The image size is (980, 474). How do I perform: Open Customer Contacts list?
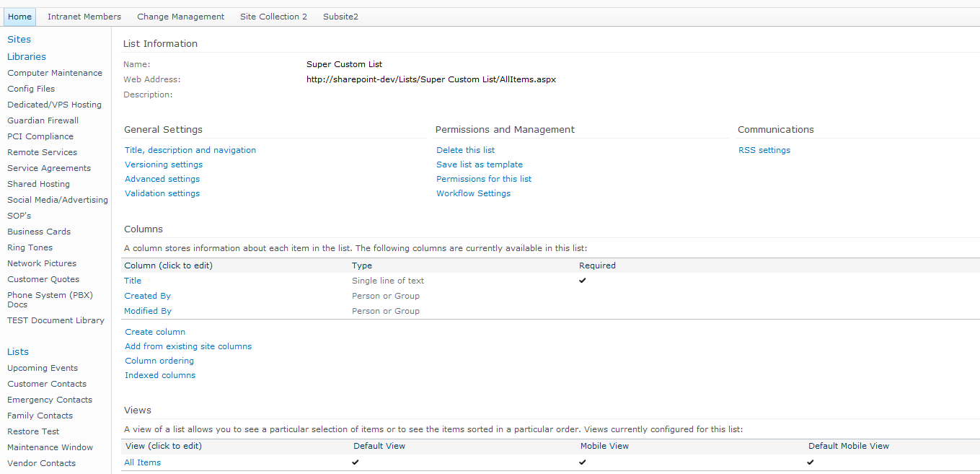coord(47,384)
